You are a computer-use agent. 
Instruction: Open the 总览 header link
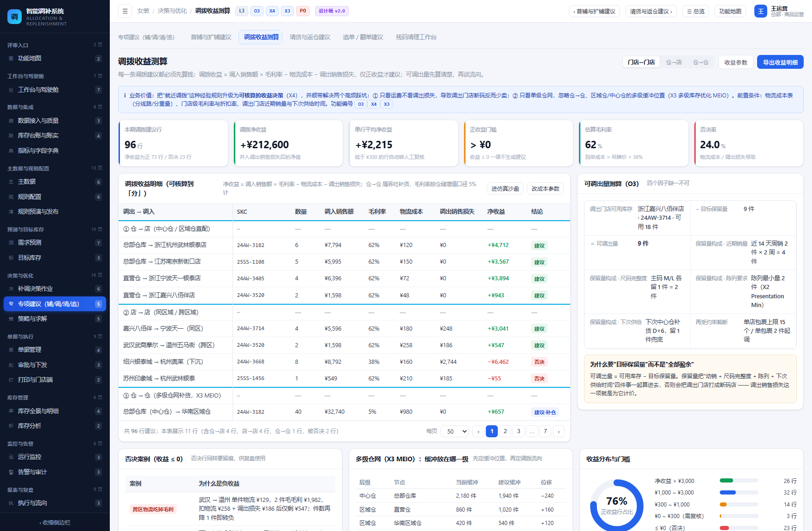pyautogui.click(x=696, y=11)
